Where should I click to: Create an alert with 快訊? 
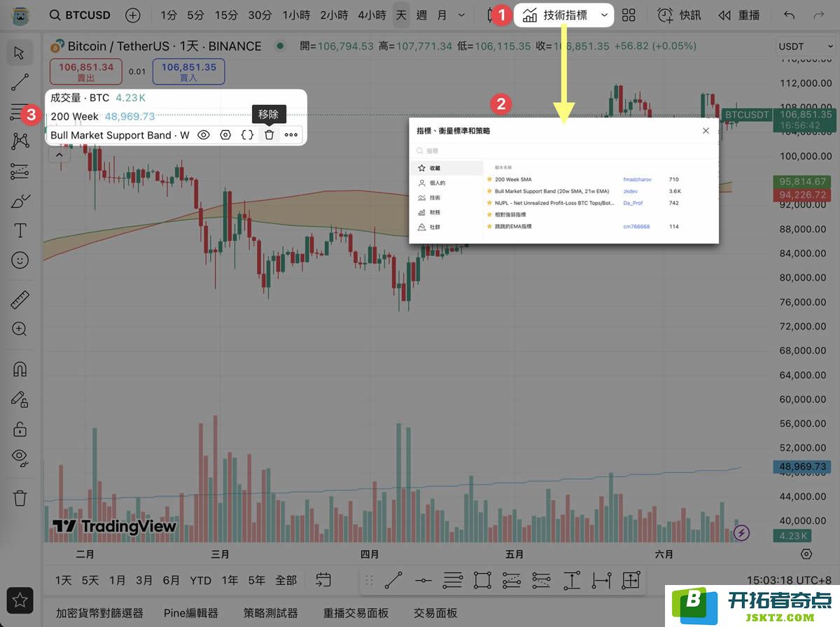679,15
